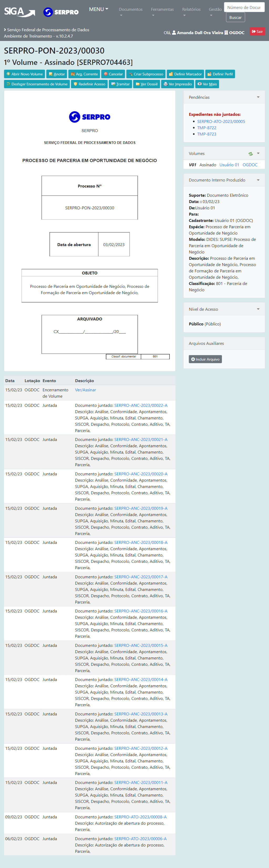The height and width of the screenshot is (868, 269).
Task: Click the Lotação column header
Action: pyautogui.click(x=32, y=381)
